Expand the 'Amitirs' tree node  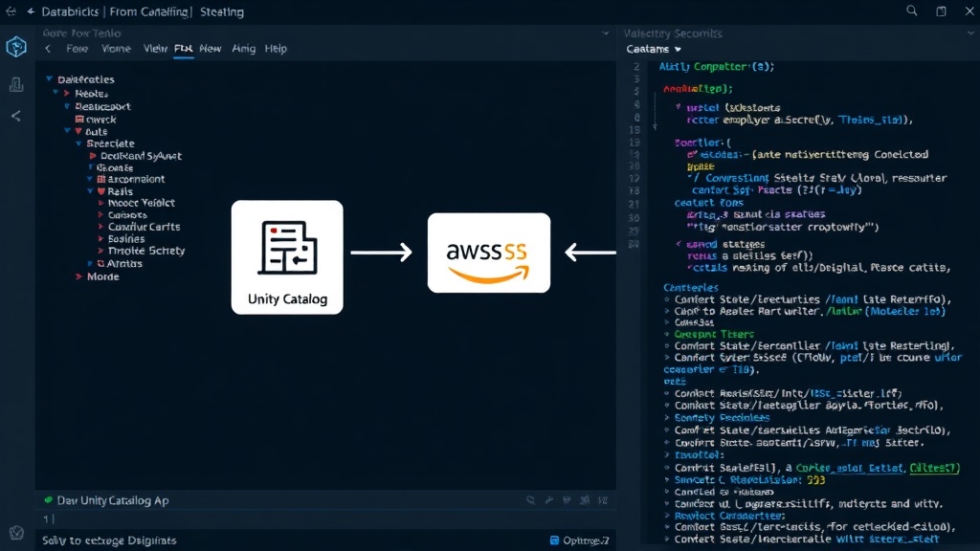click(90, 264)
